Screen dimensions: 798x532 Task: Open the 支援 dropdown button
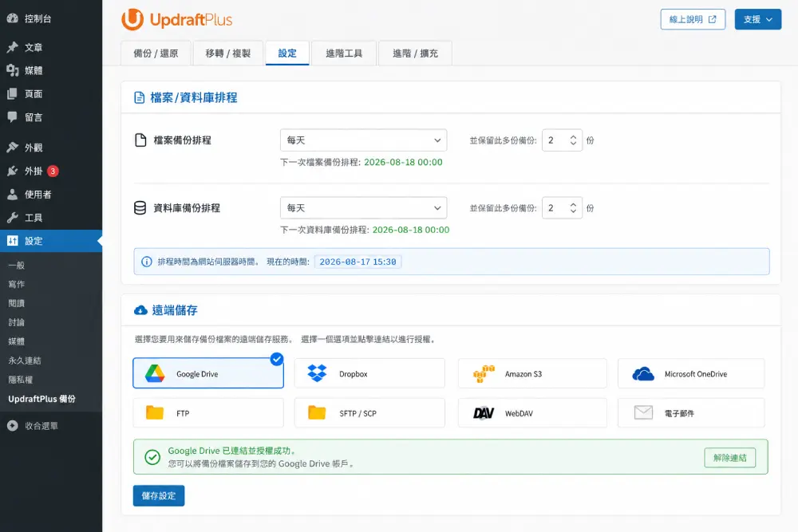tap(758, 19)
